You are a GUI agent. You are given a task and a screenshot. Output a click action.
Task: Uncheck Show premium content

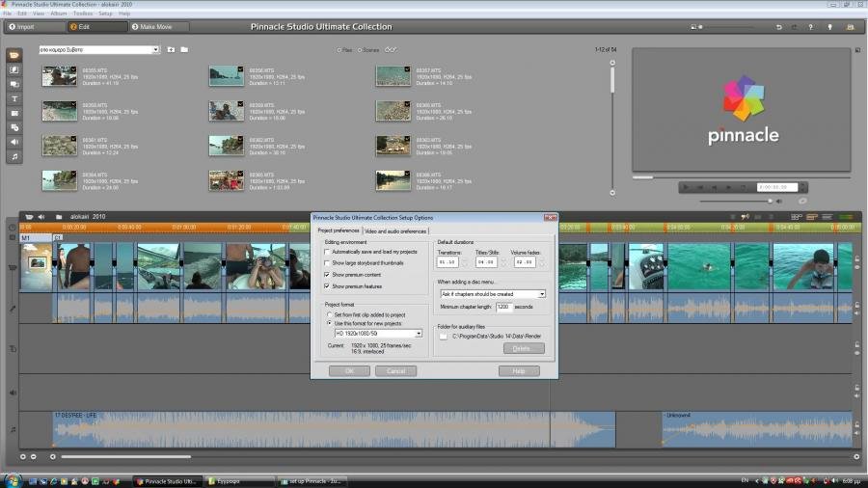327,275
